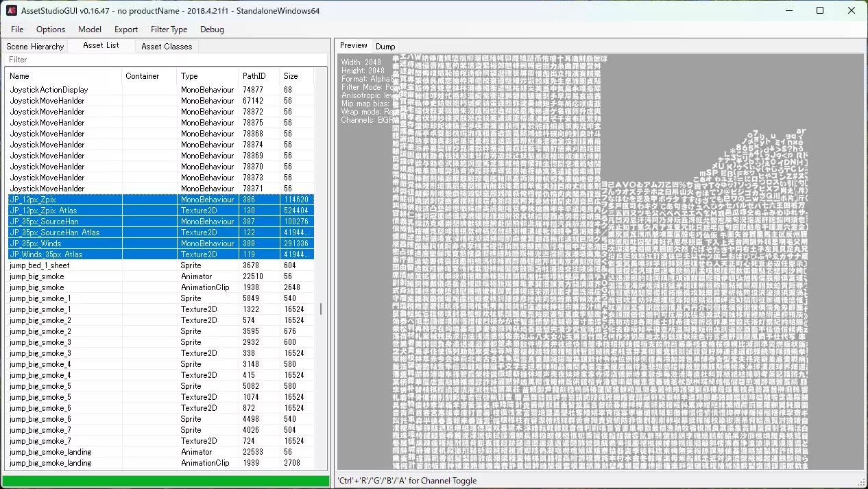The height and width of the screenshot is (489, 868).
Task: Open the Filter Type menu
Action: (169, 29)
